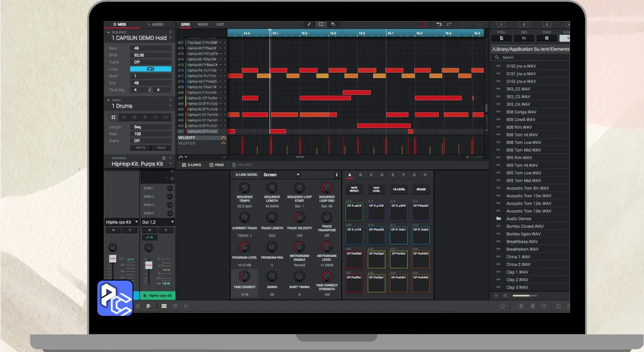644x352 pixels.
Task: Switch to the WAVE view tab
Action: pos(203,24)
